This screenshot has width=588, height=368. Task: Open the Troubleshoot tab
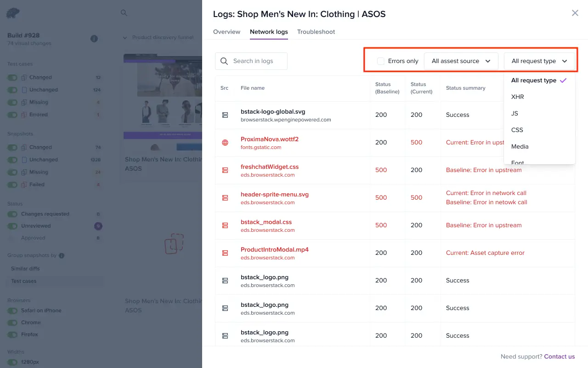[x=316, y=32]
